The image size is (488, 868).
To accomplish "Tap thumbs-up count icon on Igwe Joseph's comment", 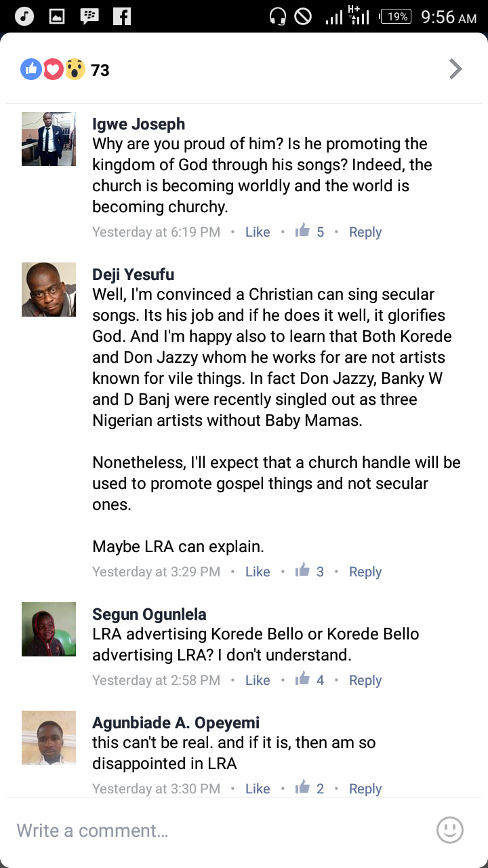I will click(303, 231).
